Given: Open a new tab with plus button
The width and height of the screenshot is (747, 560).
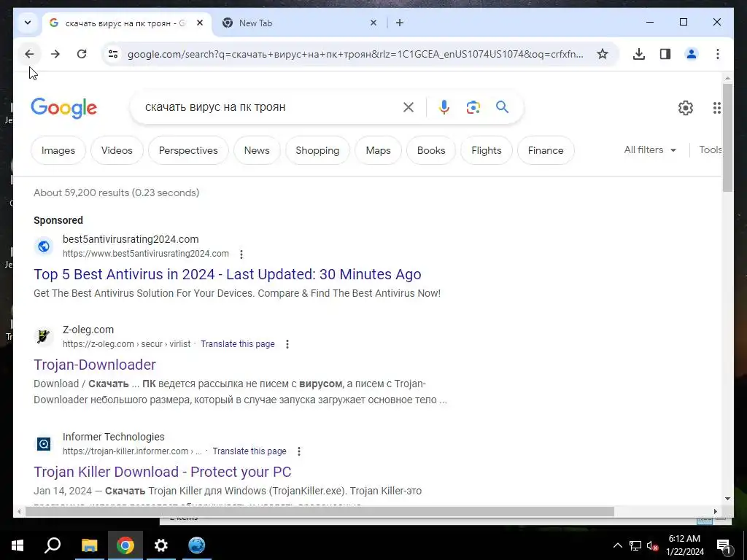Looking at the screenshot, I should click(400, 23).
